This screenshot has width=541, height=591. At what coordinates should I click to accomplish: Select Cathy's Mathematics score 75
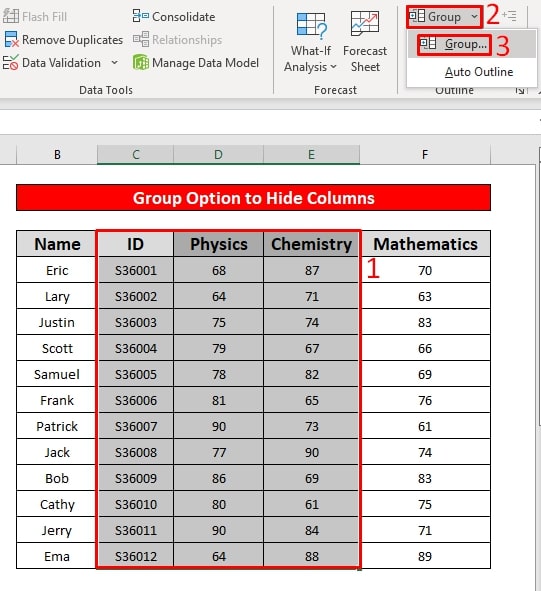425,504
